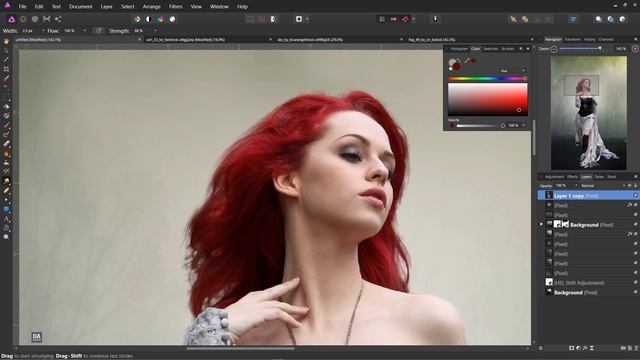
Task: Click Adjustments icon below Layers panel
Action: click(578, 348)
